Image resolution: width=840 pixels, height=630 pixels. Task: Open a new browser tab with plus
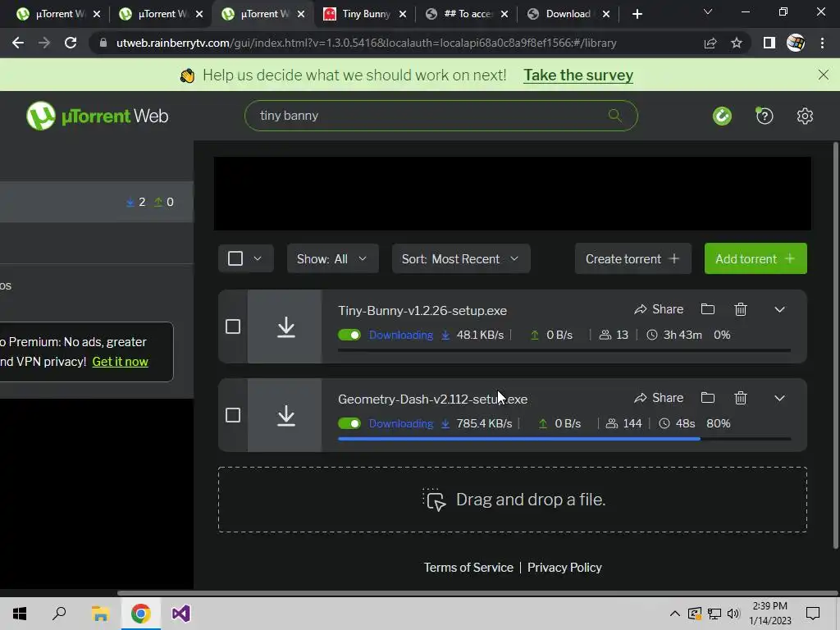[637, 14]
